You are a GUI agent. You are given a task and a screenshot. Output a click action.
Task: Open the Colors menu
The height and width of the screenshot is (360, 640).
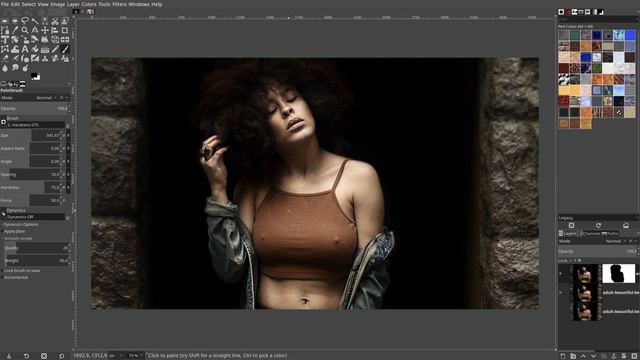(x=89, y=4)
